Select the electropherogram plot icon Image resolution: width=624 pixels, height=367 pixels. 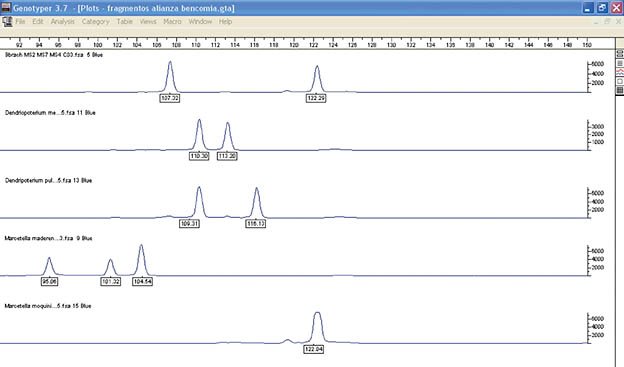click(x=620, y=72)
